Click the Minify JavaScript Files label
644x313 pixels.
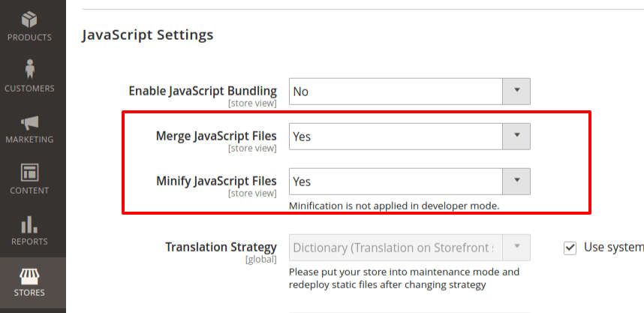click(216, 181)
